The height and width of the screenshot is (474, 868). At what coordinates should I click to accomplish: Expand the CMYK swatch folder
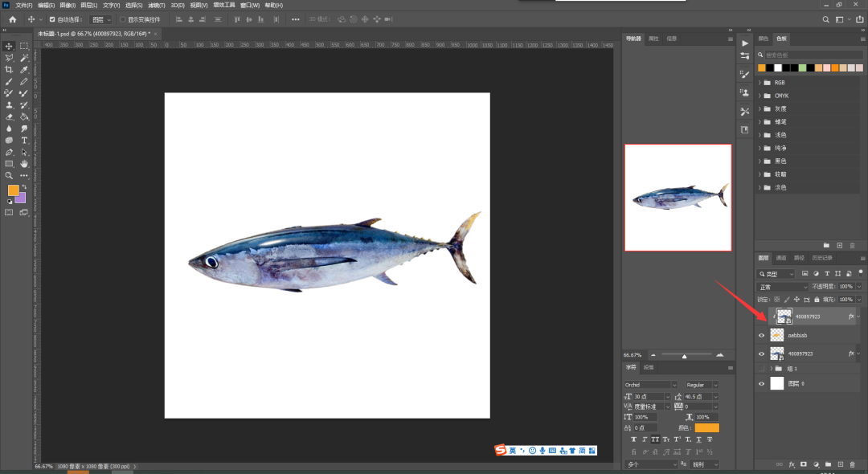pos(760,96)
